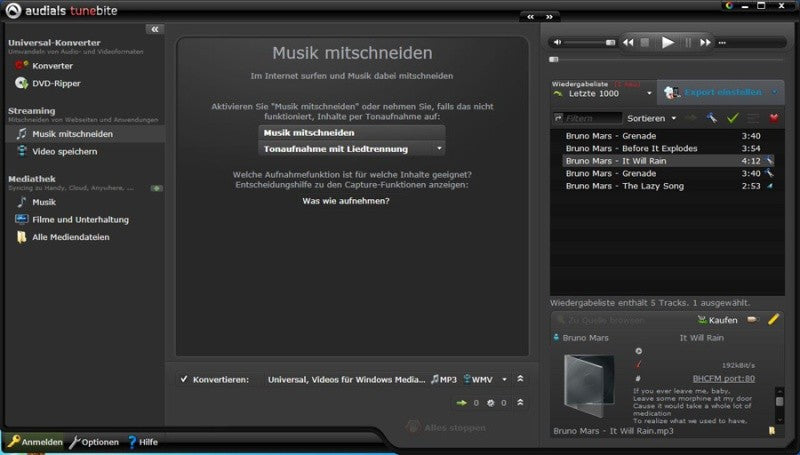The height and width of the screenshot is (455, 800).
Task: Open the conversion format dropdown arrow
Action: [x=504, y=380]
